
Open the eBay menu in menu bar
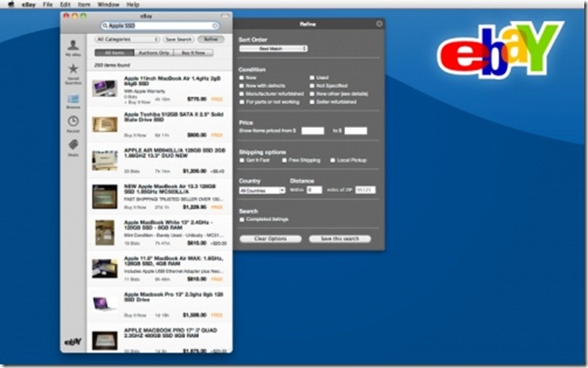point(28,5)
